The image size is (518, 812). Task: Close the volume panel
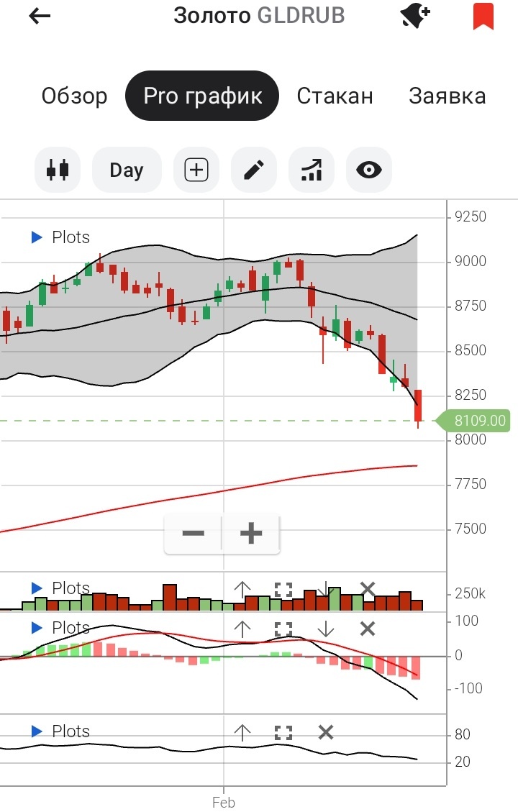pyautogui.click(x=367, y=589)
